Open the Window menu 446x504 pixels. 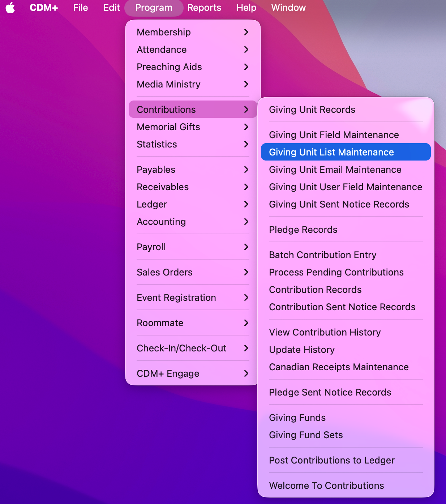click(x=288, y=8)
